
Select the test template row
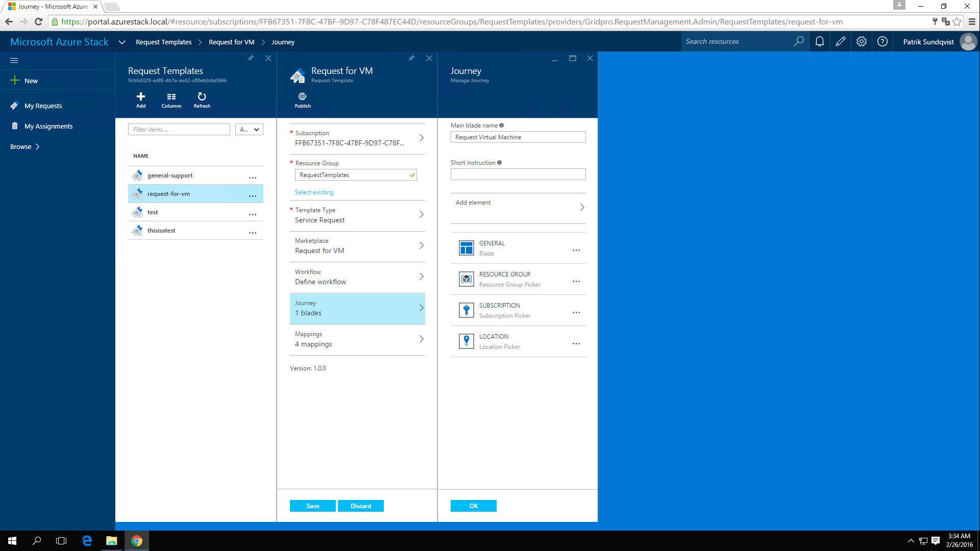(195, 212)
